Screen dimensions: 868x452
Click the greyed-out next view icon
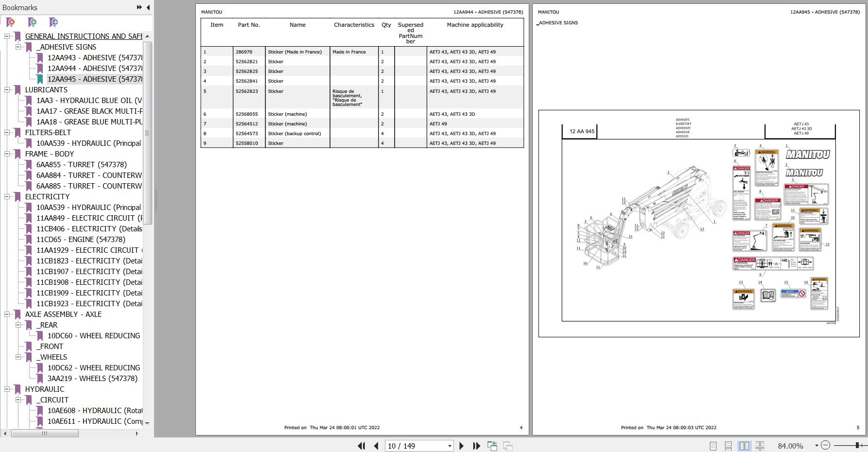click(507, 446)
